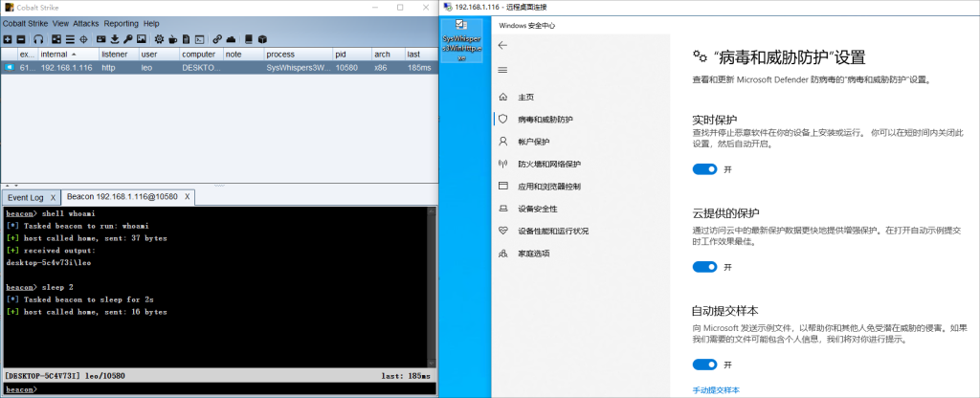Sort sessions by the pid column header

click(x=352, y=55)
